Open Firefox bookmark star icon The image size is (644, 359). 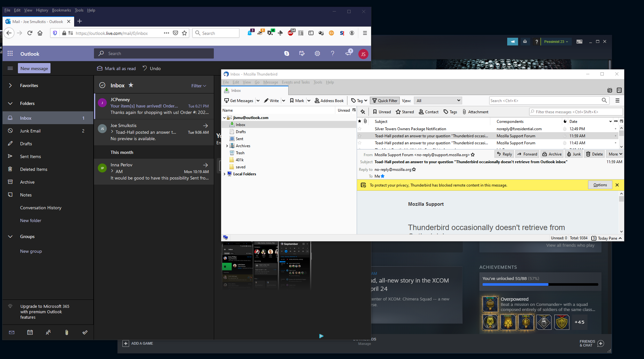click(184, 33)
